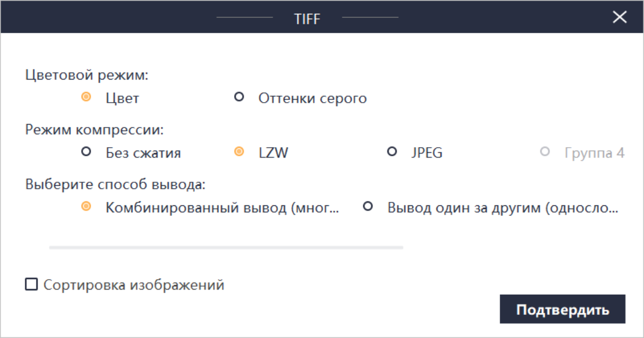Click the Цветовой режим section label

coord(86,75)
